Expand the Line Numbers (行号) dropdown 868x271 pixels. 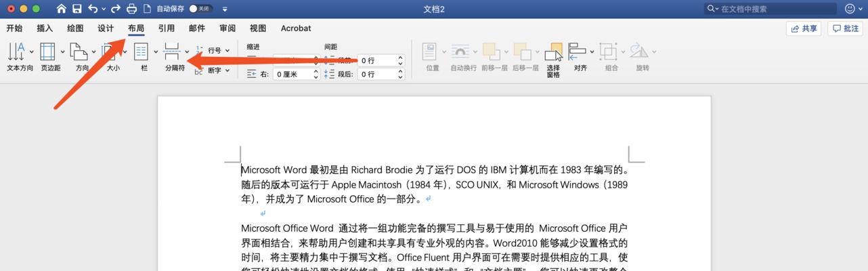point(218,50)
